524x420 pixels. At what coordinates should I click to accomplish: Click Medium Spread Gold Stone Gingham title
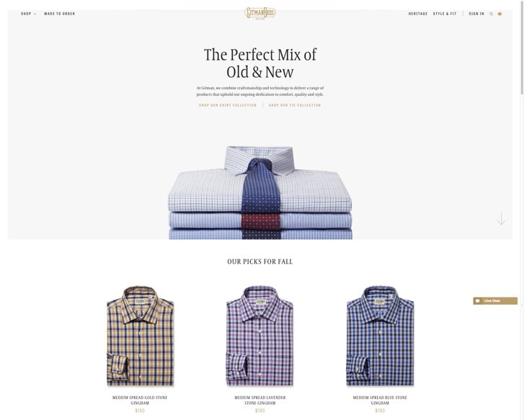pos(140,401)
